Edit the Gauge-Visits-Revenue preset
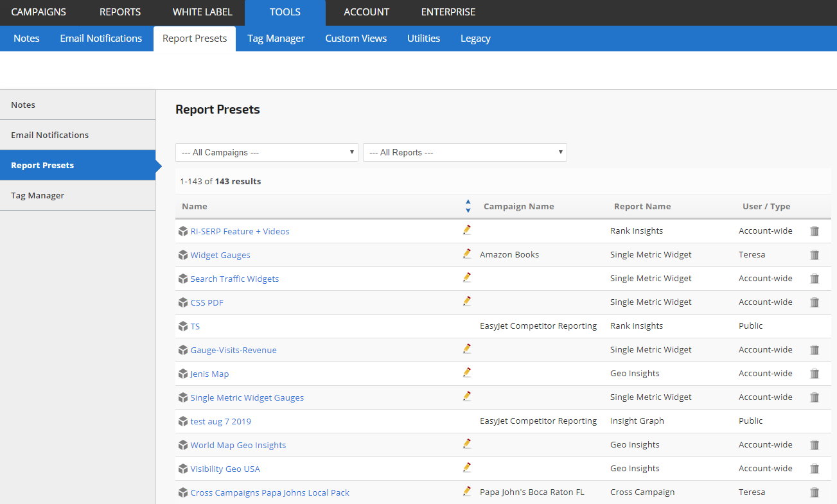This screenshot has height=504, width=837. pyautogui.click(x=467, y=349)
